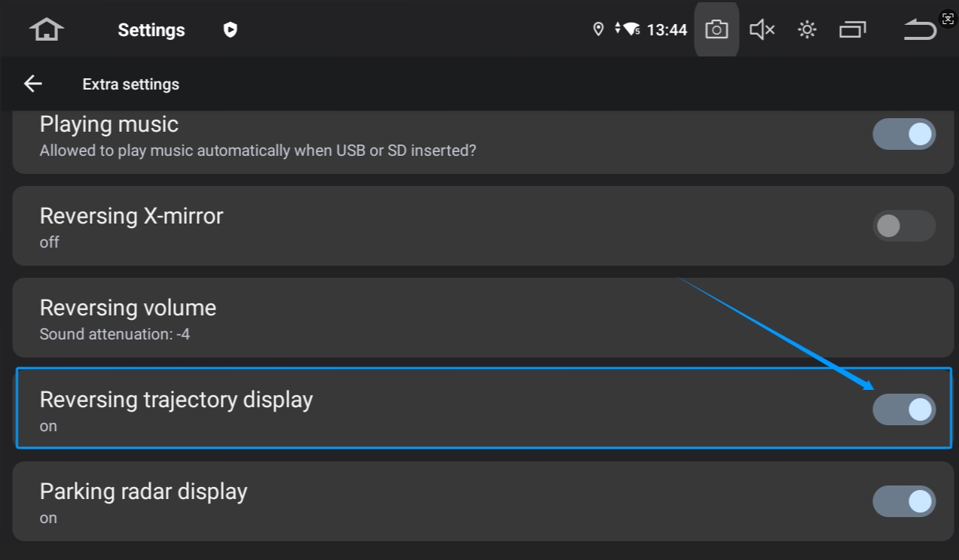Go to the home screen icon
This screenshot has width=959, height=560.
tap(47, 30)
